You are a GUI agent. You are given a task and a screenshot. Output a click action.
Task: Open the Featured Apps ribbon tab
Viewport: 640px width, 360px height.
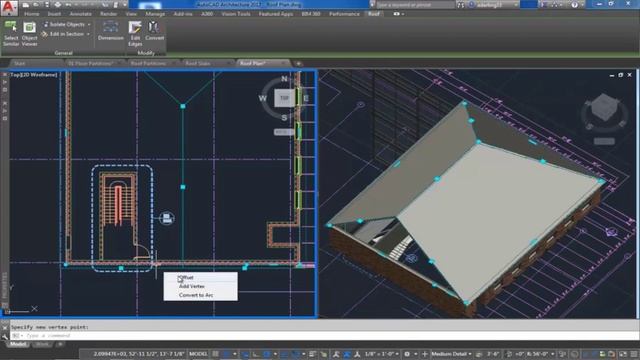276,14
